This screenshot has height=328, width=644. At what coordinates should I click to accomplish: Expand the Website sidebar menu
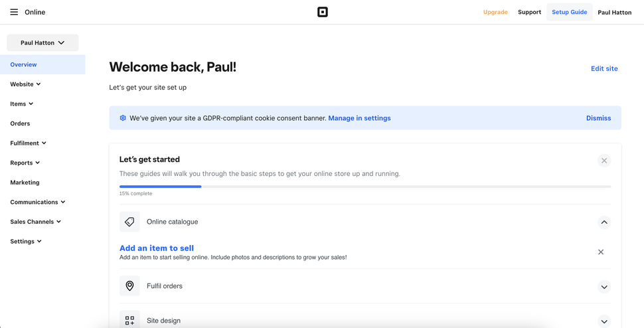tap(25, 84)
